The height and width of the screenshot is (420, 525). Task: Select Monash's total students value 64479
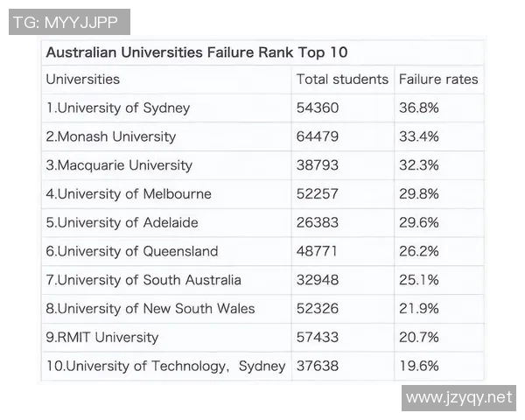pos(318,136)
